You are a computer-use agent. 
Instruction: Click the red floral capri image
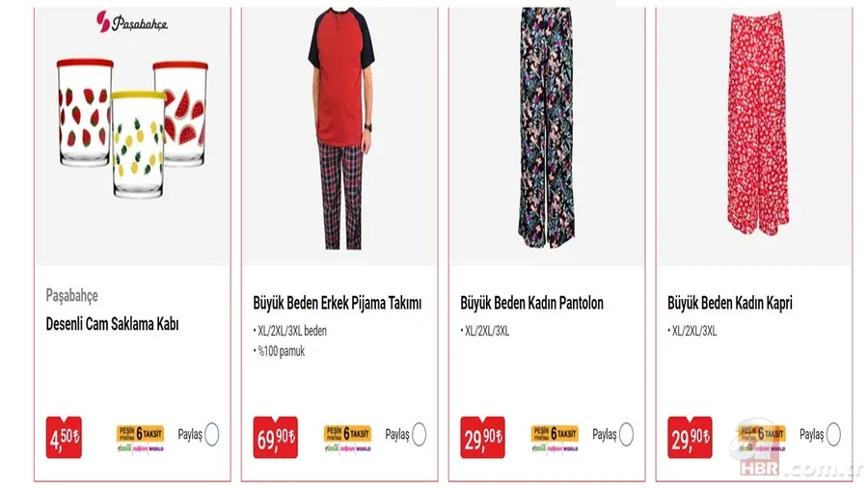(757, 124)
